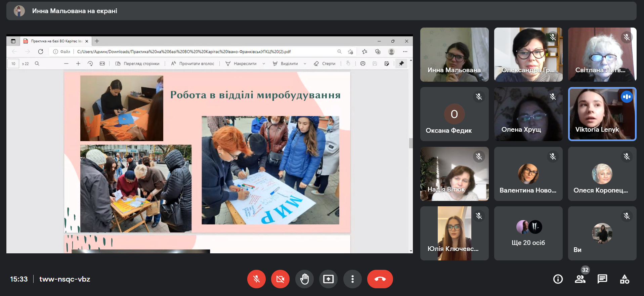The height and width of the screenshot is (296, 644).
Task: Show the participants list
Action: [580, 279]
